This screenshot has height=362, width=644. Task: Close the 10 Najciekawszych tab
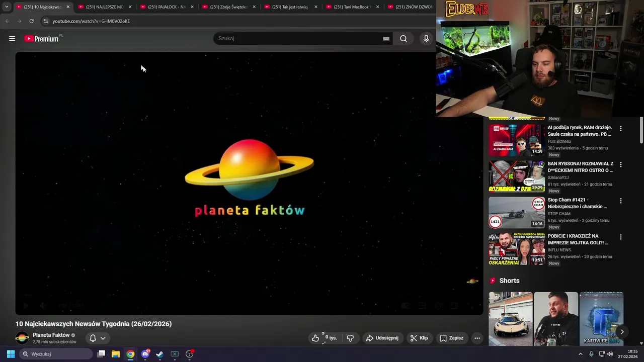68,7
